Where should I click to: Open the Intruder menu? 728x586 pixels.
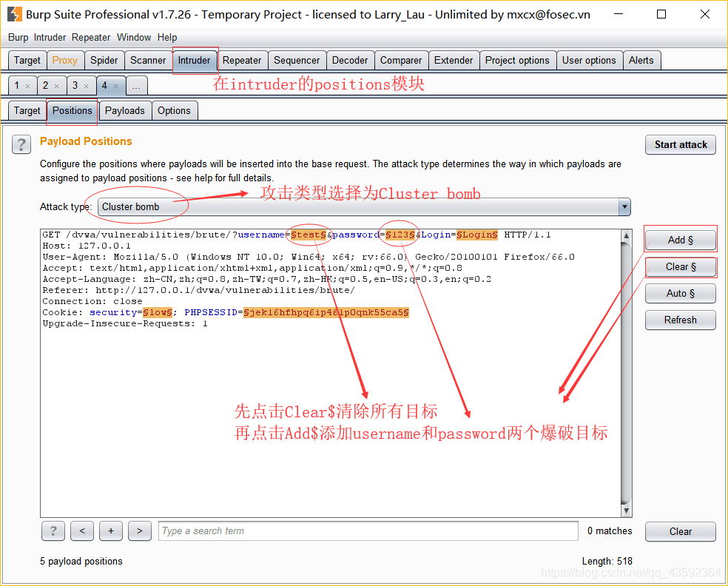[50, 38]
